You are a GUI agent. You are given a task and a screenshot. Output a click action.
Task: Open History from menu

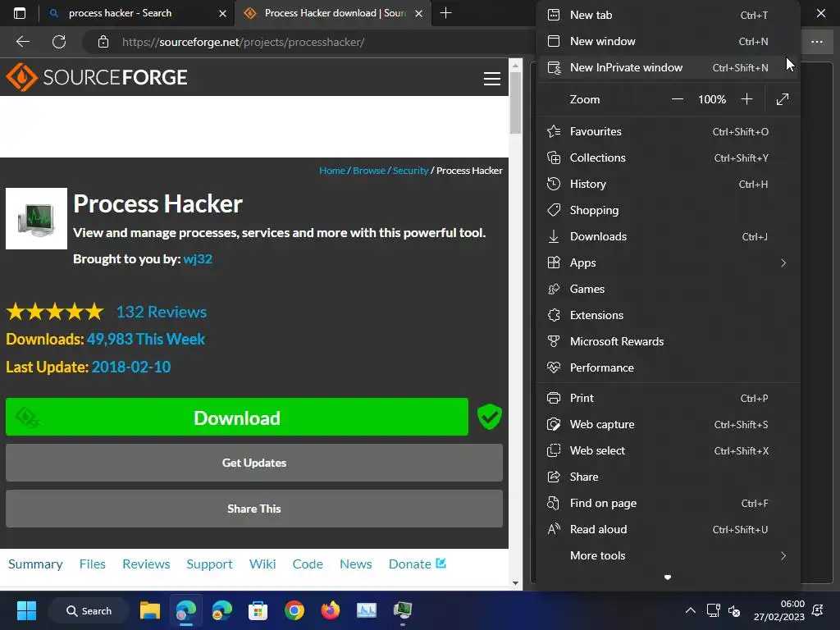click(668, 184)
